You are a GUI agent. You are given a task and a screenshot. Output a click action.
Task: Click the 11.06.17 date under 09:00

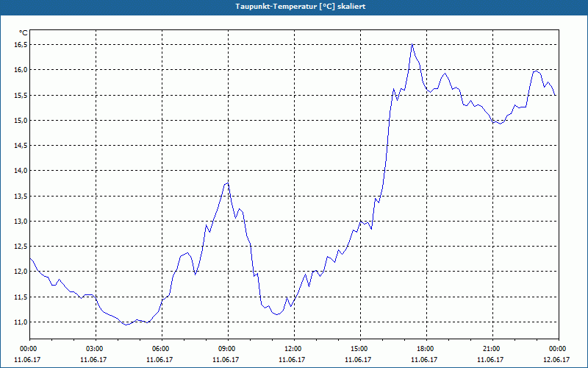pyautogui.click(x=226, y=360)
